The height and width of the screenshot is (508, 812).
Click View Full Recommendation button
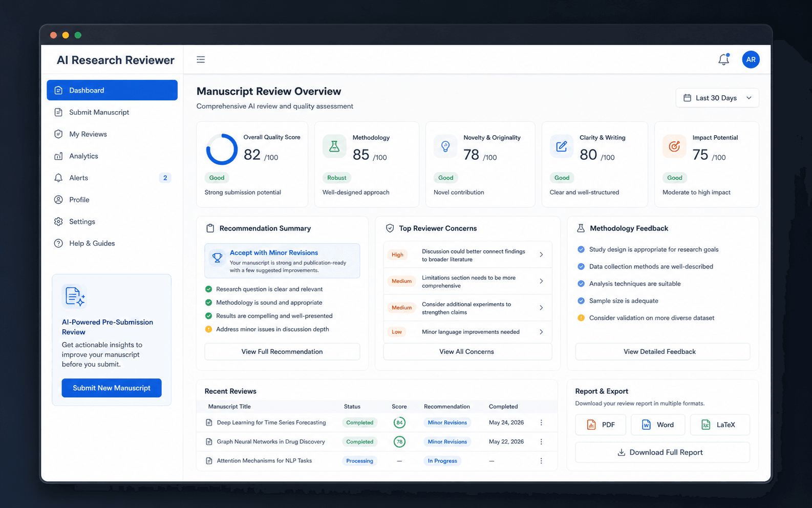click(282, 352)
